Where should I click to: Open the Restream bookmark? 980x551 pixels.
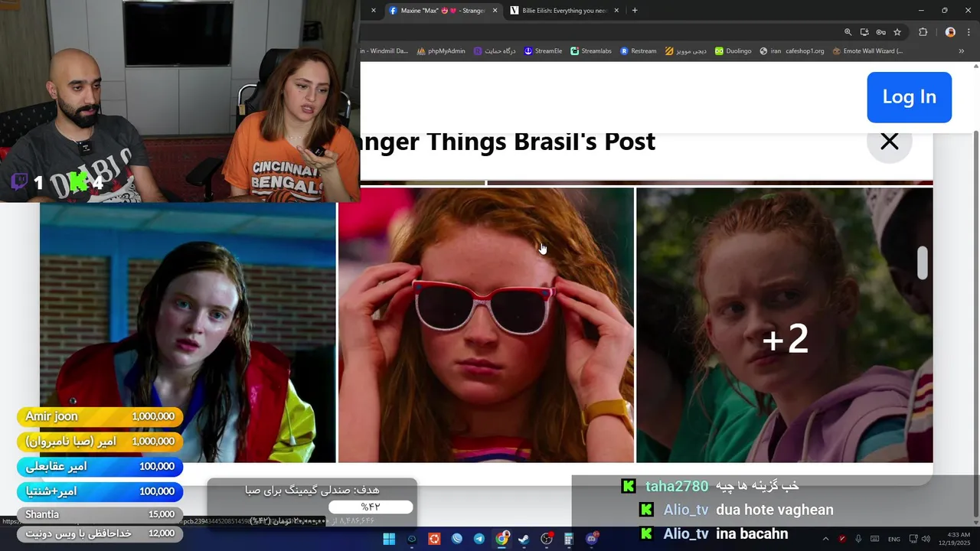click(639, 51)
